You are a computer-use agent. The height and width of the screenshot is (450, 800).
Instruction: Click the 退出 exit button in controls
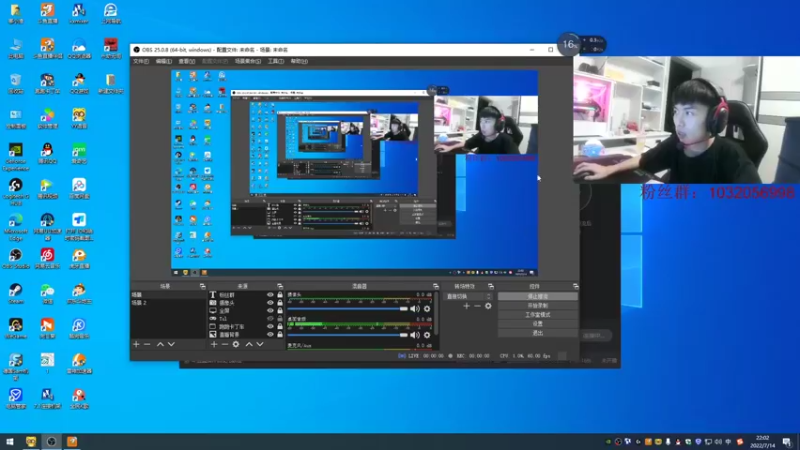538,333
